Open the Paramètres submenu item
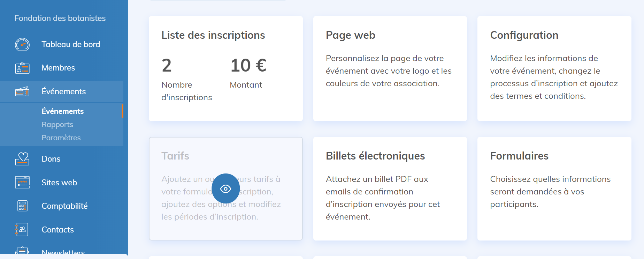Image resolution: width=644 pixels, height=259 pixels. 61,138
